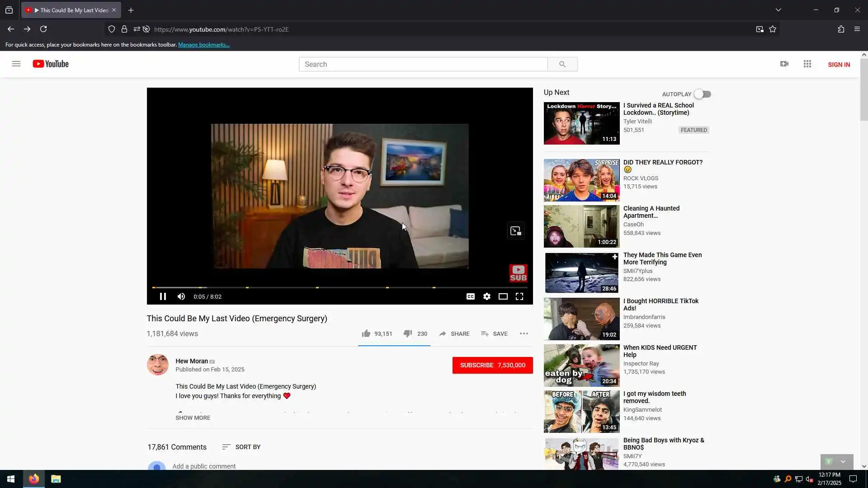Click the search magnifier button
The height and width of the screenshot is (488, 868).
562,64
